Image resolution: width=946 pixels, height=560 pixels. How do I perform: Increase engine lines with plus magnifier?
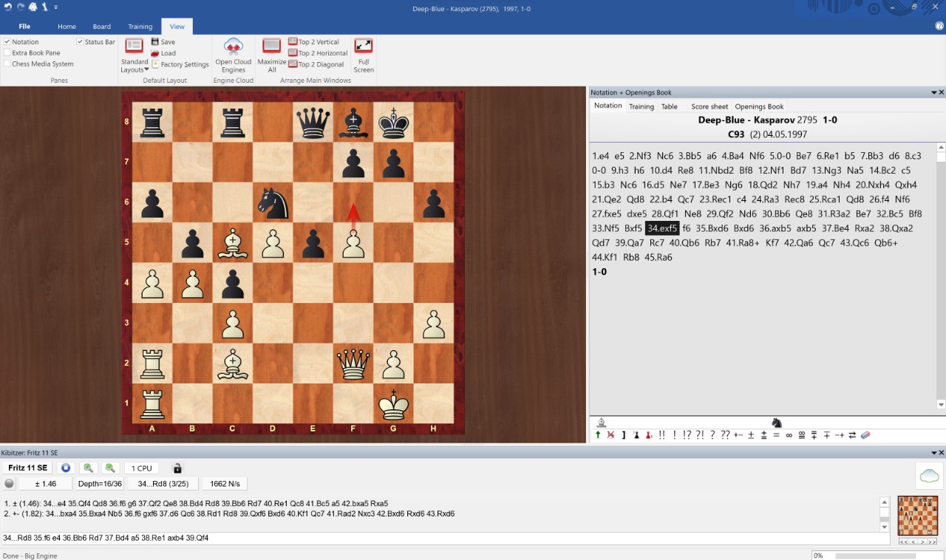pos(88,468)
